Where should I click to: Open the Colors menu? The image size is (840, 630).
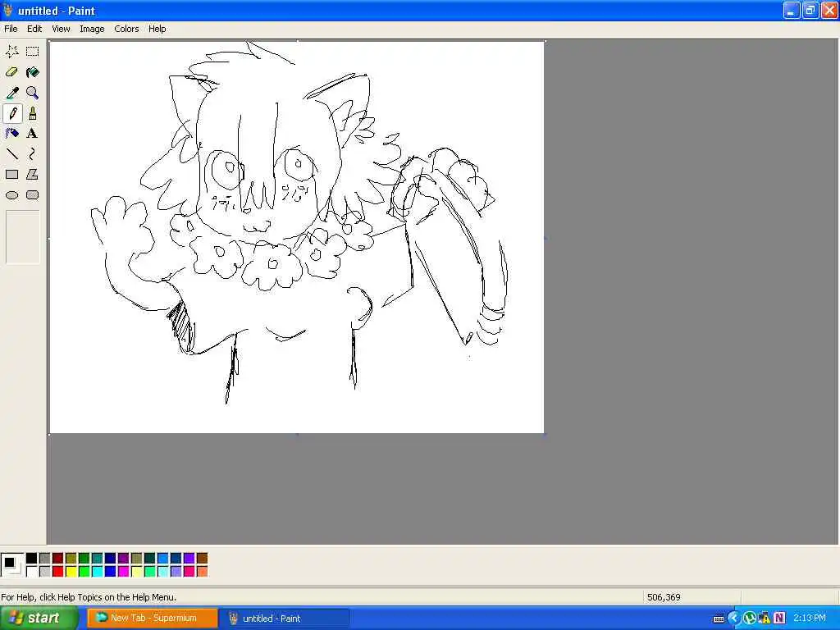click(126, 29)
